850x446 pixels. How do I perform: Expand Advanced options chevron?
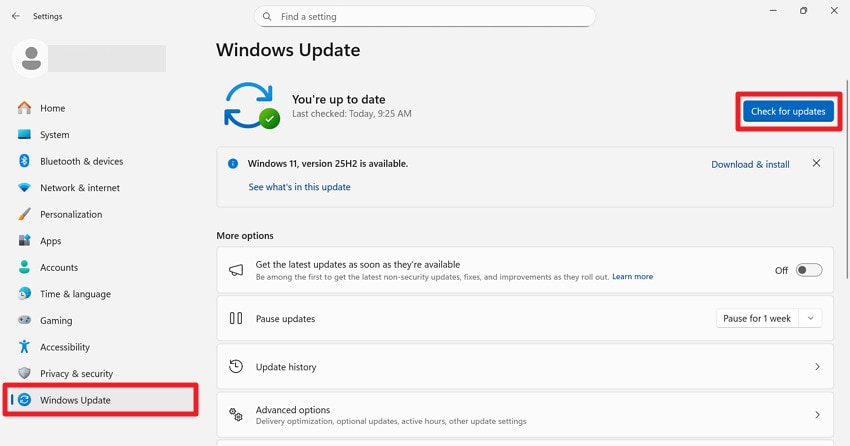click(x=817, y=415)
